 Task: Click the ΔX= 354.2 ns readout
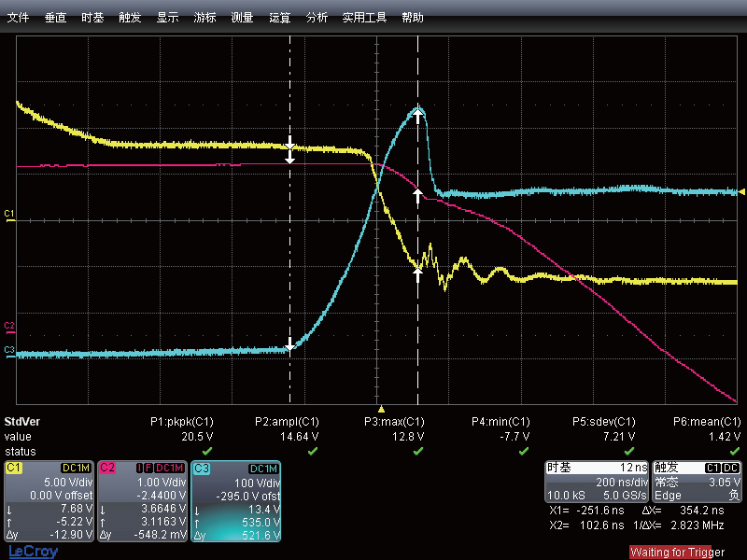click(x=684, y=511)
